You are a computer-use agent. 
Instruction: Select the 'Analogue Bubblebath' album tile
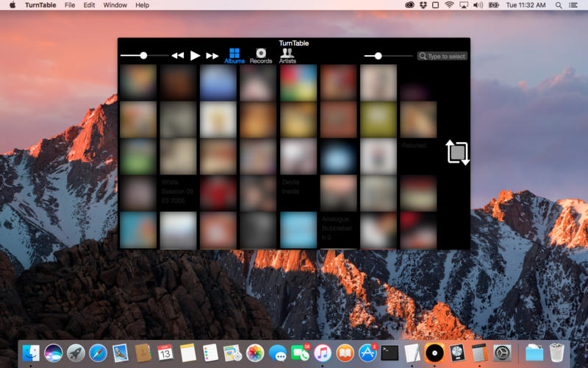(x=338, y=230)
